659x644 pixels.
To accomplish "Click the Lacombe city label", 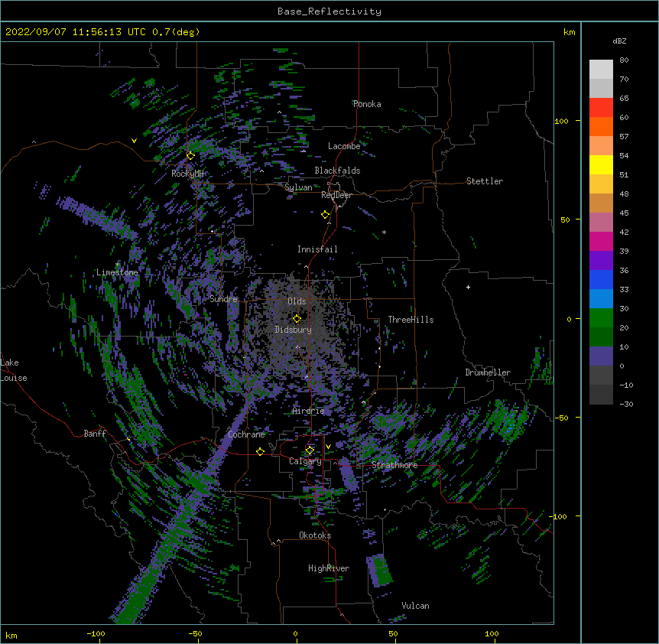I will 344,146.
